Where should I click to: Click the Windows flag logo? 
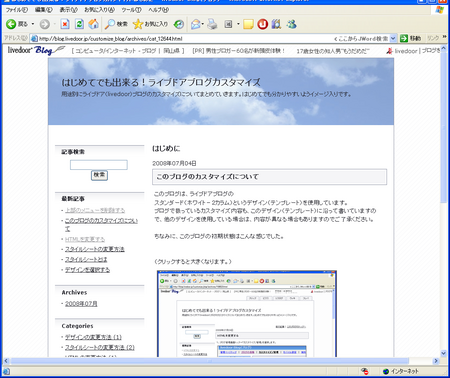(440, 10)
